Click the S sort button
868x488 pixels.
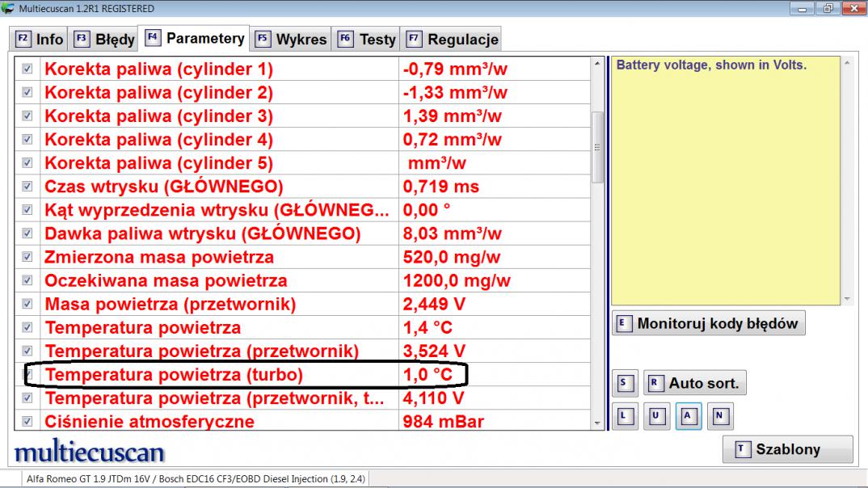[626, 383]
